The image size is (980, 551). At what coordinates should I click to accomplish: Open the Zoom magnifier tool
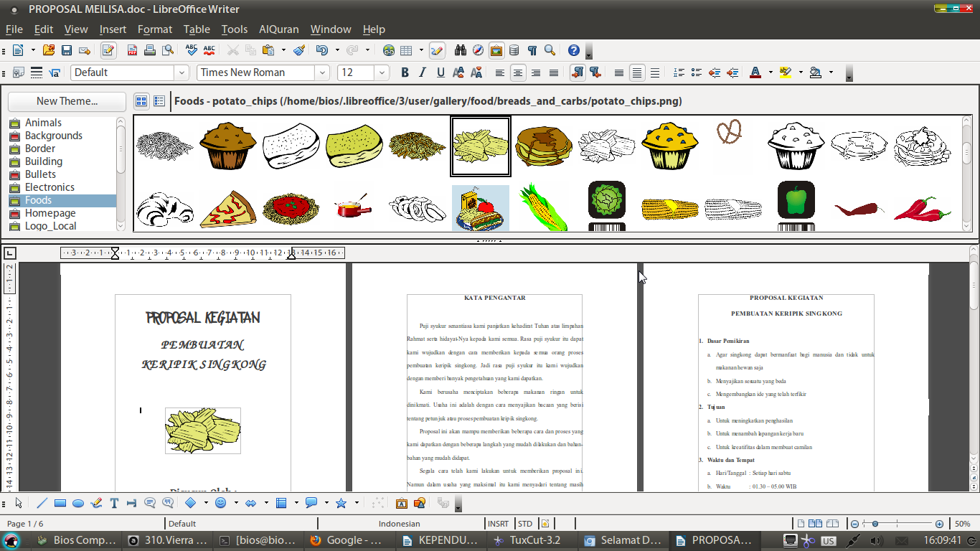[550, 50]
